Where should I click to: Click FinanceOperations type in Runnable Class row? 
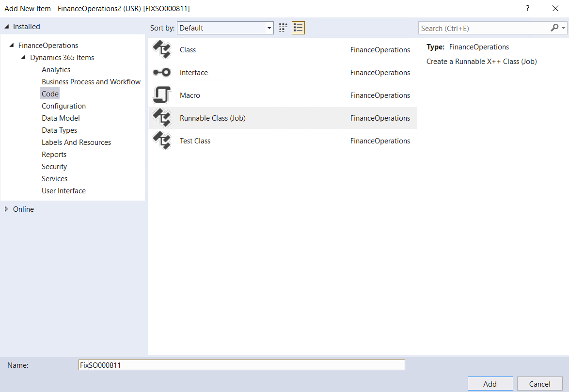(380, 118)
